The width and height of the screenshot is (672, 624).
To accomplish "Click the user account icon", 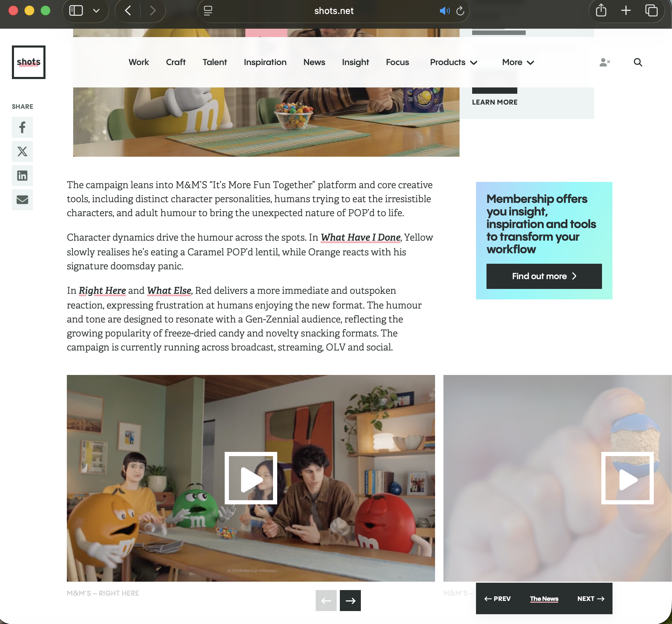I will (604, 62).
